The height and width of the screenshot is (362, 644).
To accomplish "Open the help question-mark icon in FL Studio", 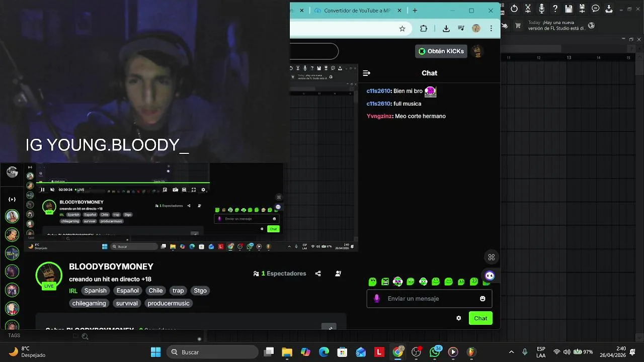I will click(555, 9).
